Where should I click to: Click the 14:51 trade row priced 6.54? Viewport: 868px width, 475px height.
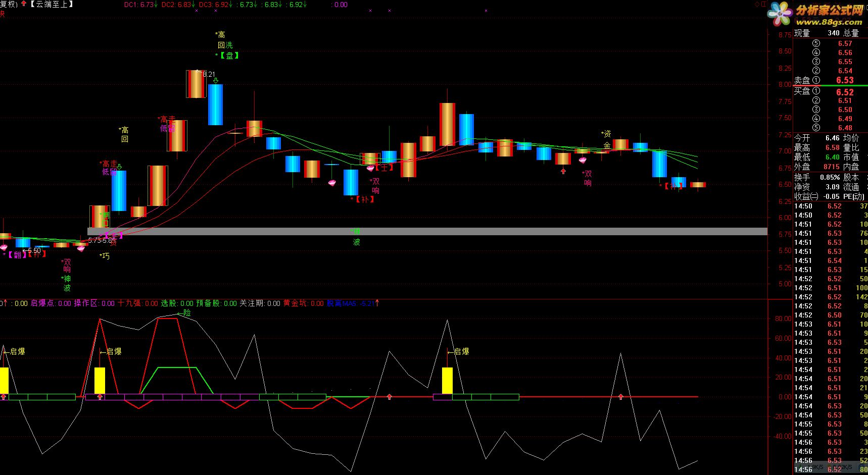click(831, 260)
